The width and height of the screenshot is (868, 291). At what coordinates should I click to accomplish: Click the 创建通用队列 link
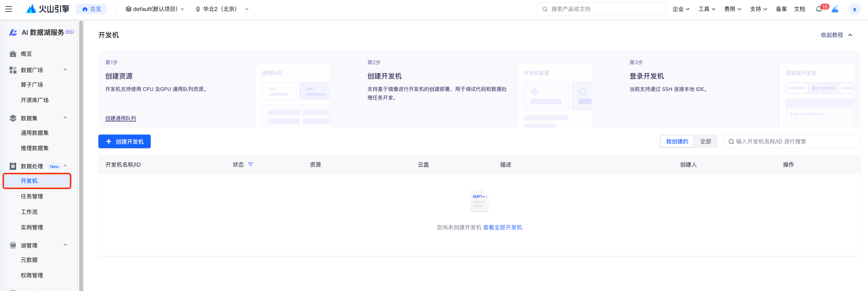coord(120,118)
